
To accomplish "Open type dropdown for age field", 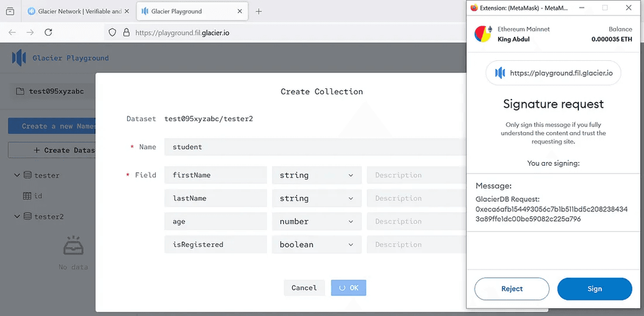I will pos(317,221).
